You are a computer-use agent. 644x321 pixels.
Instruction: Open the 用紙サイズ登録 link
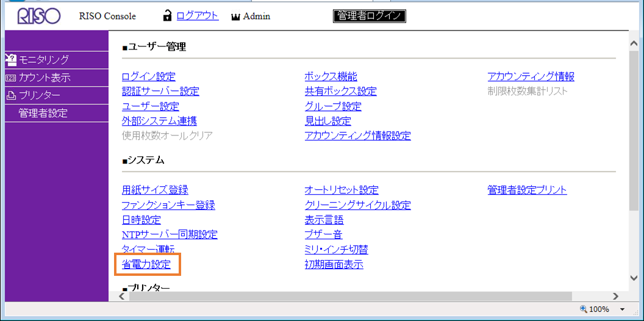pos(156,190)
